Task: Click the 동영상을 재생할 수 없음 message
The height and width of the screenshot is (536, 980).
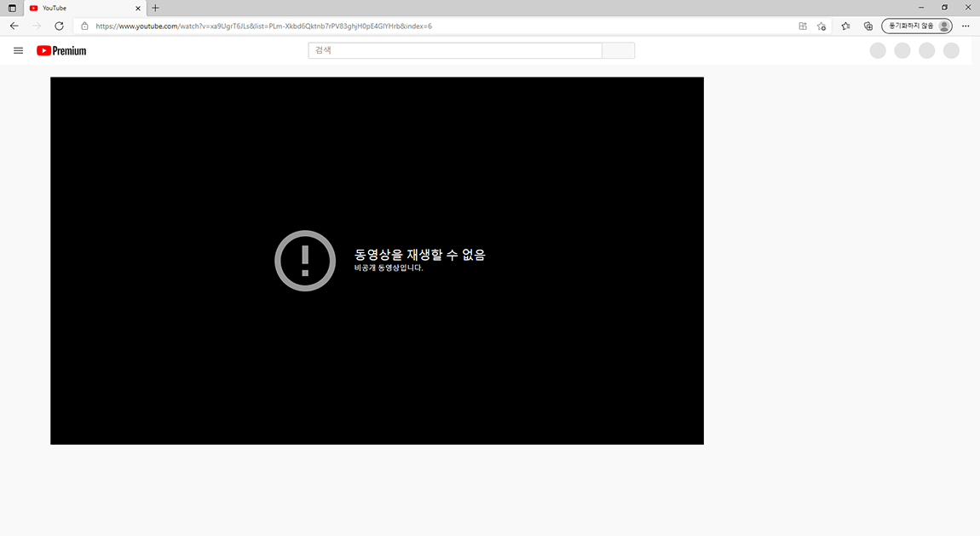Action: (420, 254)
